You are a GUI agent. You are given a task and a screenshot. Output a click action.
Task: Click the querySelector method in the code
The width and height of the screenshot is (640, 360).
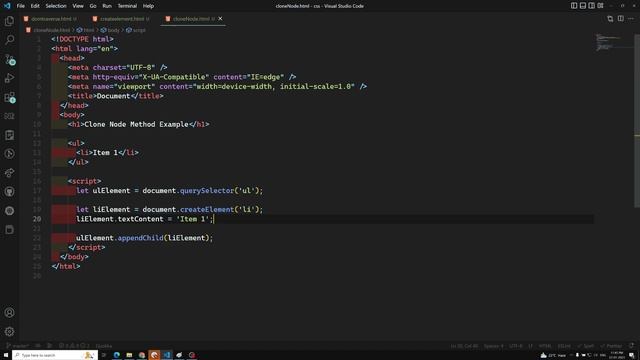coord(207,191)
